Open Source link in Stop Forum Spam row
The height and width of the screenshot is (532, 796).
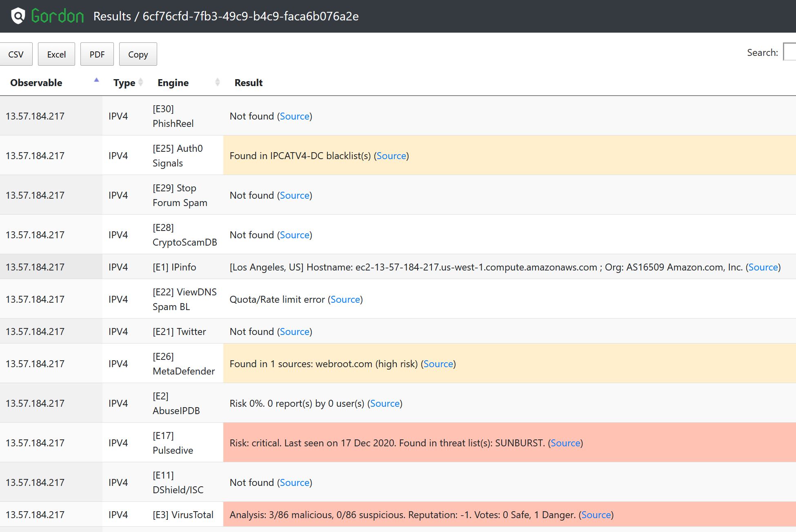pos(295,195)
